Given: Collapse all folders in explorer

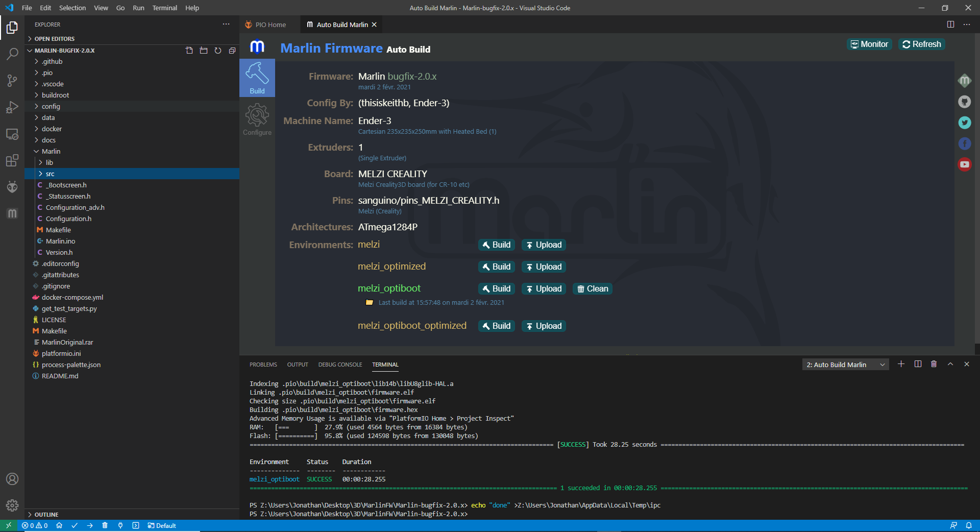Looking at the screenshot, I should [x=232, y=51].
